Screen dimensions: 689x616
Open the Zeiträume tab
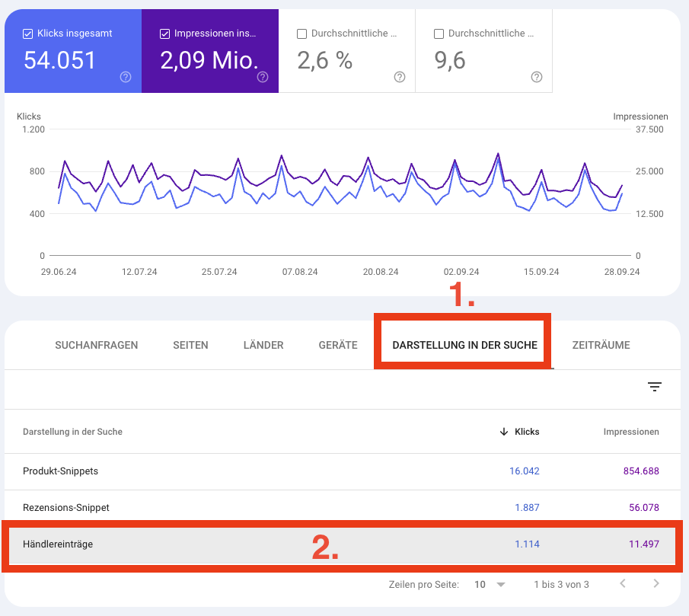click(601, 345)
